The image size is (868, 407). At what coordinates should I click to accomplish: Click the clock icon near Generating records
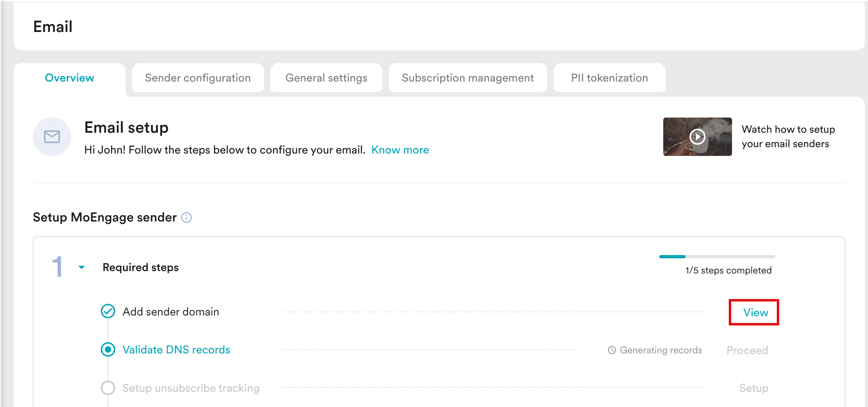612,350
